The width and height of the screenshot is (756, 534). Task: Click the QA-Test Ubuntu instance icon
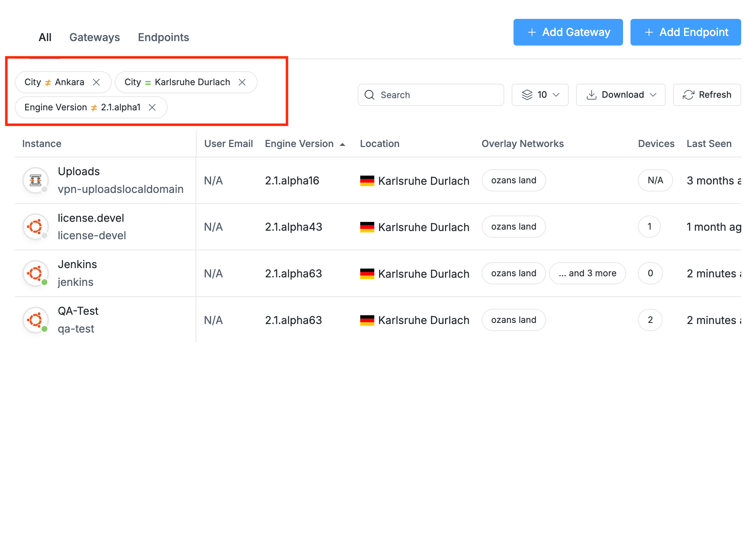point(36,320)
